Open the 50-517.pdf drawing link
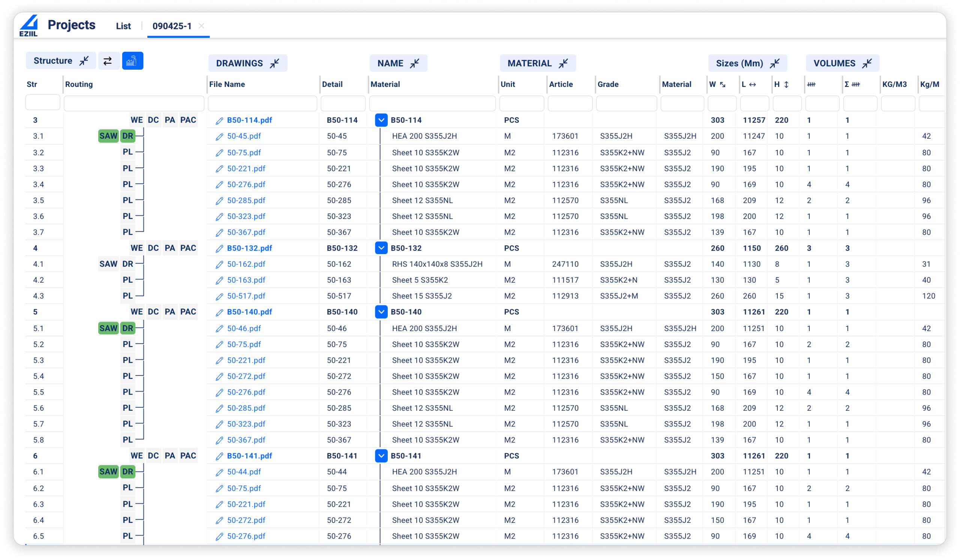The image size is (960, 560). (246, 296)
